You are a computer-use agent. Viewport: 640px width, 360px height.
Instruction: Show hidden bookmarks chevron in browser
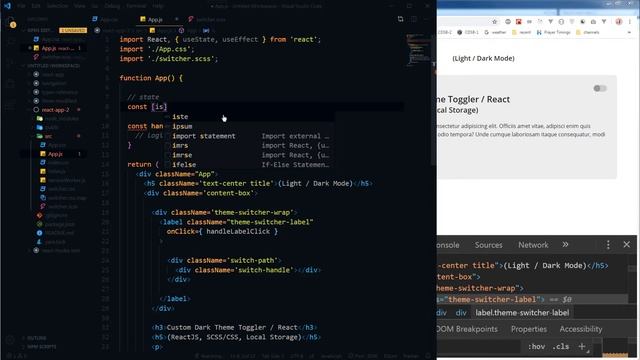[x=629, y=32]
